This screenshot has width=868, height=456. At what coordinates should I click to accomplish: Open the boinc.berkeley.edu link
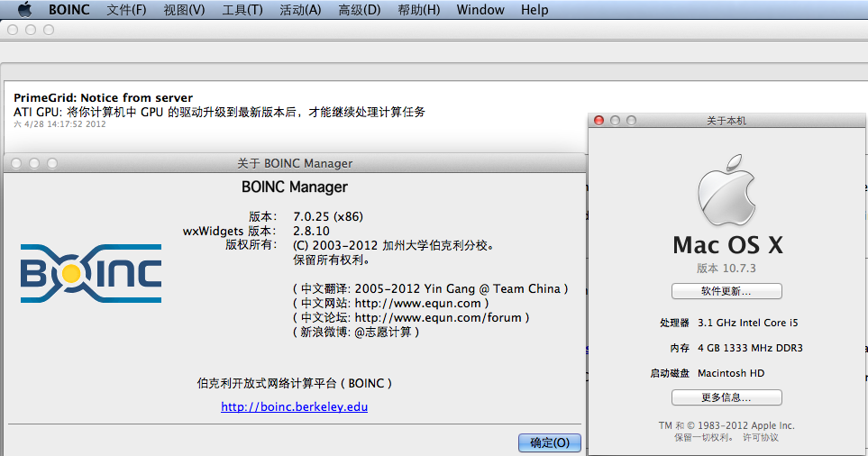coord(294,406)
